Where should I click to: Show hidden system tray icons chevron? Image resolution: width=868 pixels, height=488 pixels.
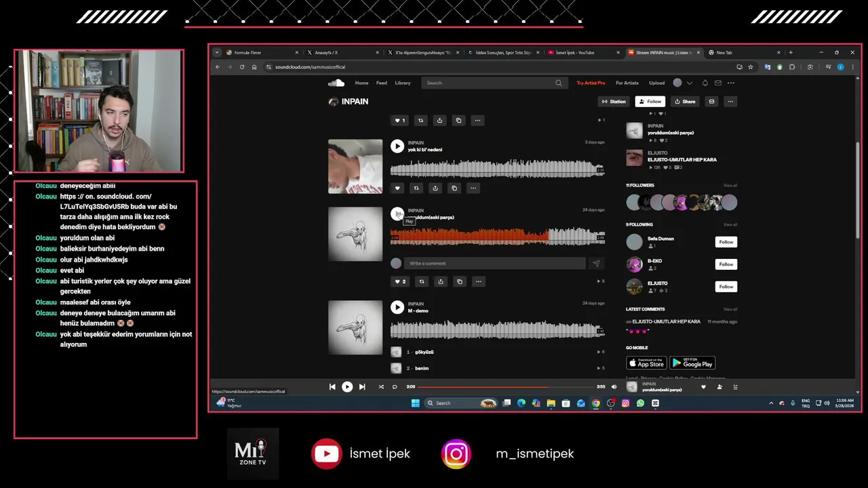coord(771,403)
